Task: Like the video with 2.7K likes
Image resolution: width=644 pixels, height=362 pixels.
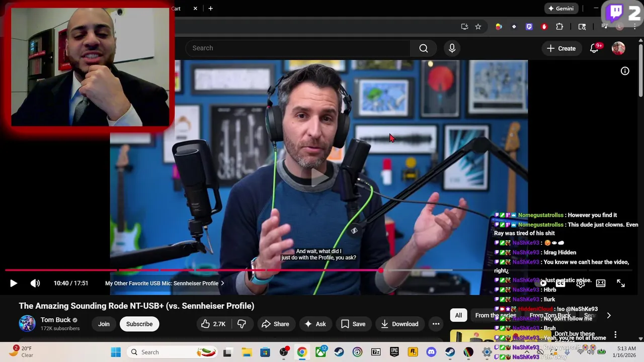Action: [x=213, y=324]
